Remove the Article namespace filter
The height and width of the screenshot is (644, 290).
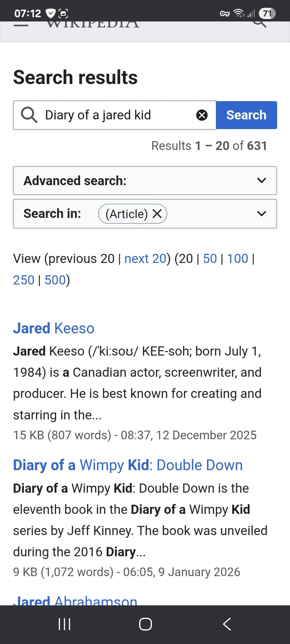(x=157, y=214)
